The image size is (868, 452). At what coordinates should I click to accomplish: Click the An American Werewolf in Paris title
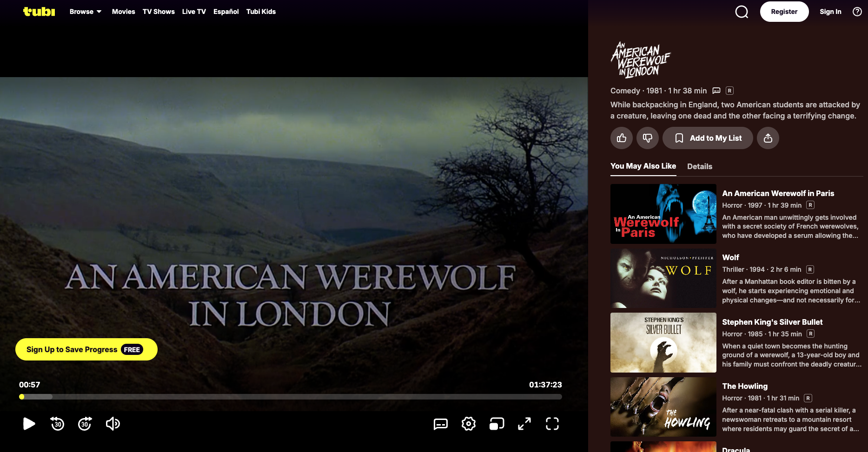(x=778, y=193)
